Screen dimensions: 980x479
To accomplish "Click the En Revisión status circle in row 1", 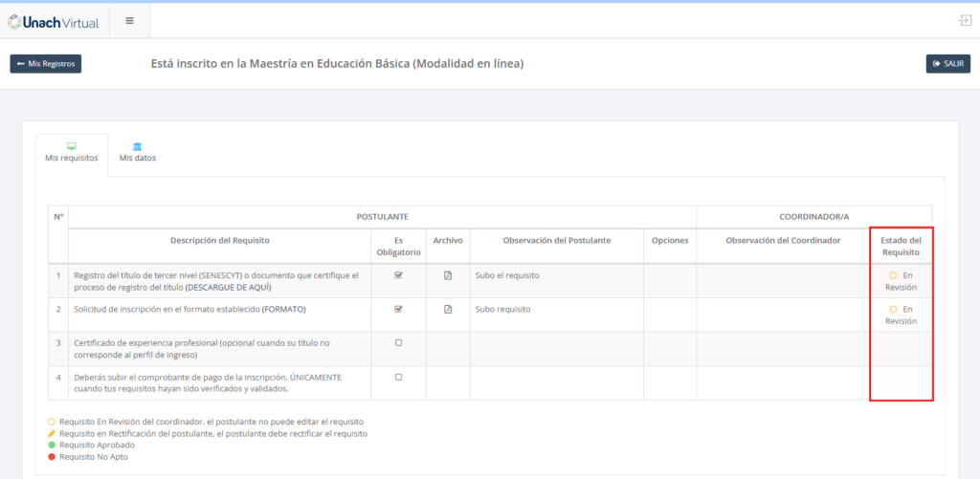I will pos(893,275).
